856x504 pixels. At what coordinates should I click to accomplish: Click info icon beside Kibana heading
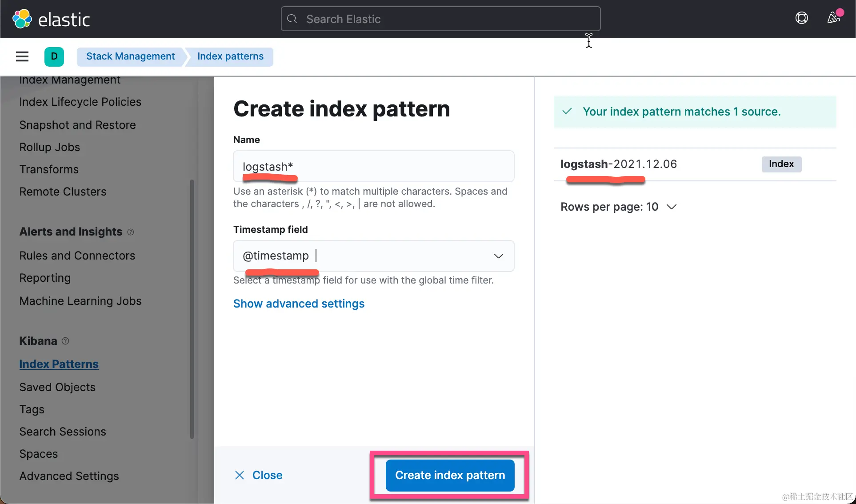(x=65, y=341)
